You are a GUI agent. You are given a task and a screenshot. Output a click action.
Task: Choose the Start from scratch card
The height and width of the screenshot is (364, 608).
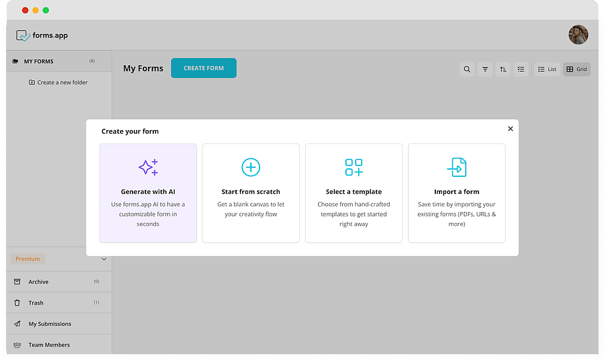(251, 193)
